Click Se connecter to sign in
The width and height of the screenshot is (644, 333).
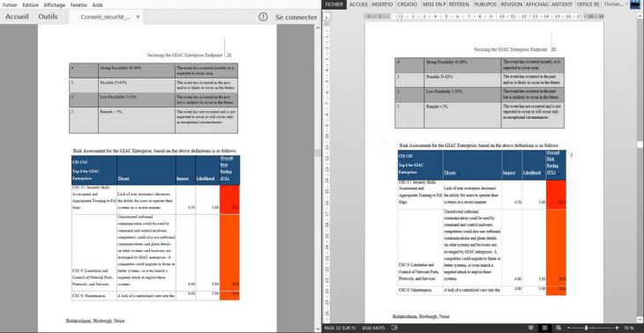point(296,18)
